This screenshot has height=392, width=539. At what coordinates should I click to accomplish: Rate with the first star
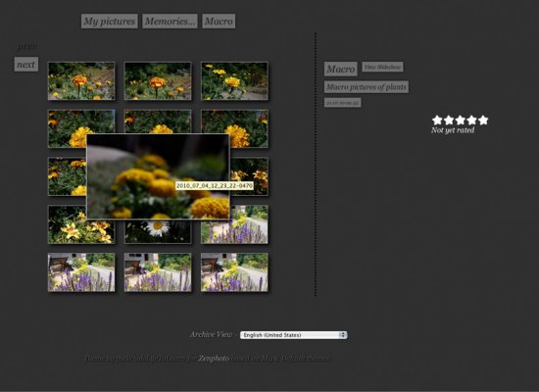pos(437,120)
